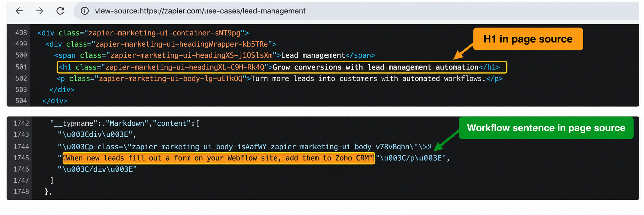Click the 'zapier-marketing-ui-headingXL-C9H-Rk4Q' class value
This screenshot has width=644, height=215.
pyautogui.click(x=185, y=67)
